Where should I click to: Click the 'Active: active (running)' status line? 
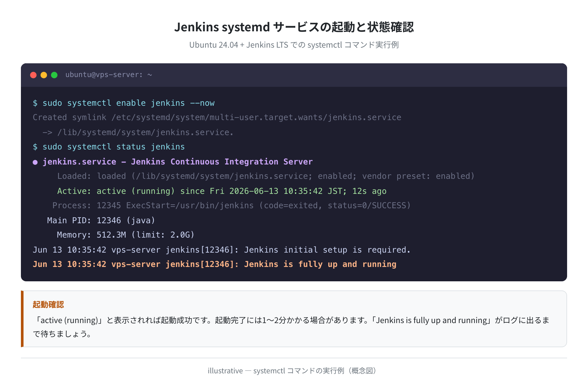click(x=222, y=191)
